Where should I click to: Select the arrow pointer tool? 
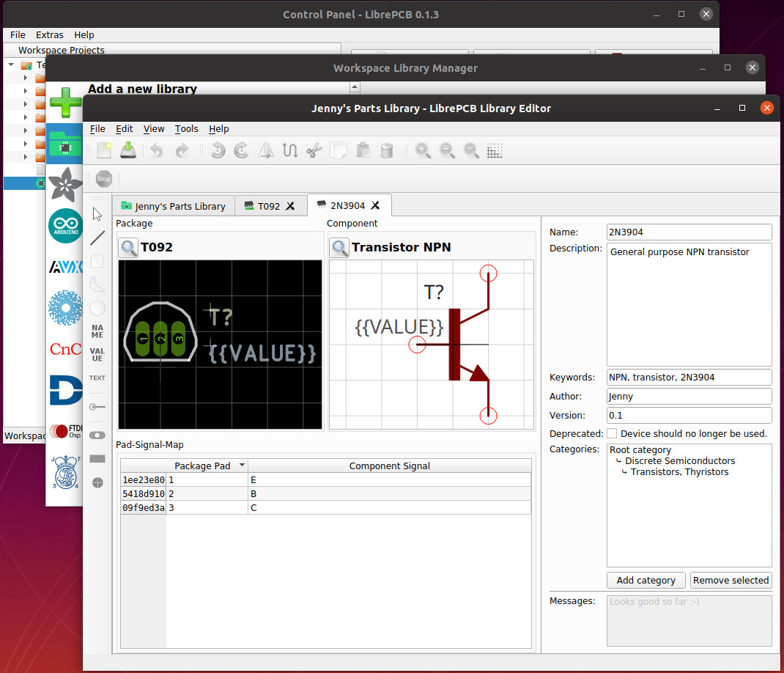pyautogui.click(x=97, y=214)
